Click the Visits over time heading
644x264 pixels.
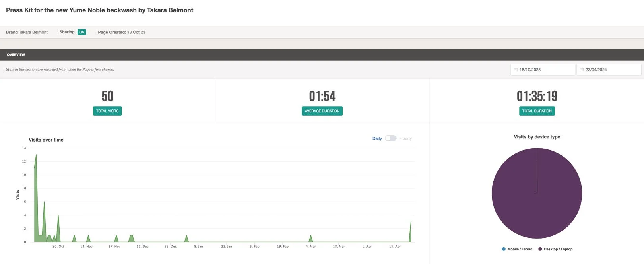tap(46, 140)
